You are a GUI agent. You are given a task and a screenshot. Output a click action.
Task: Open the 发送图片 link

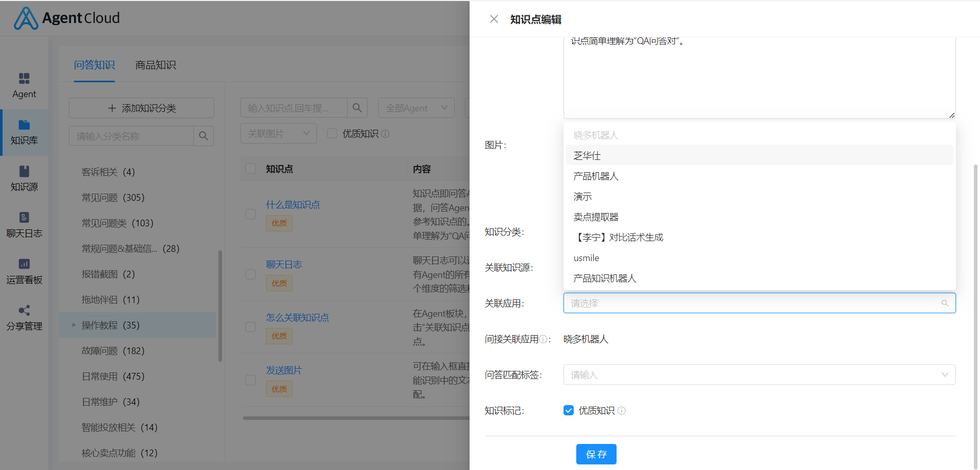click(x=284, y=370)
